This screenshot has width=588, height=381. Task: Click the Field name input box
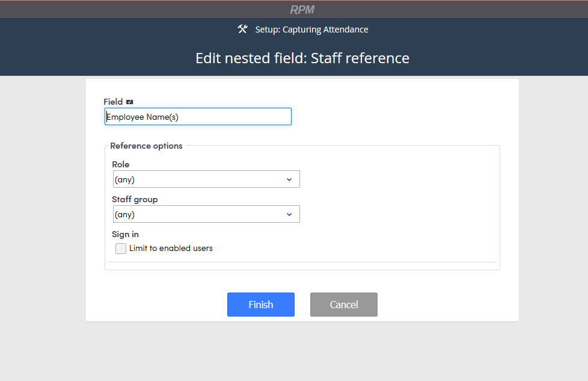click(198, 117)
